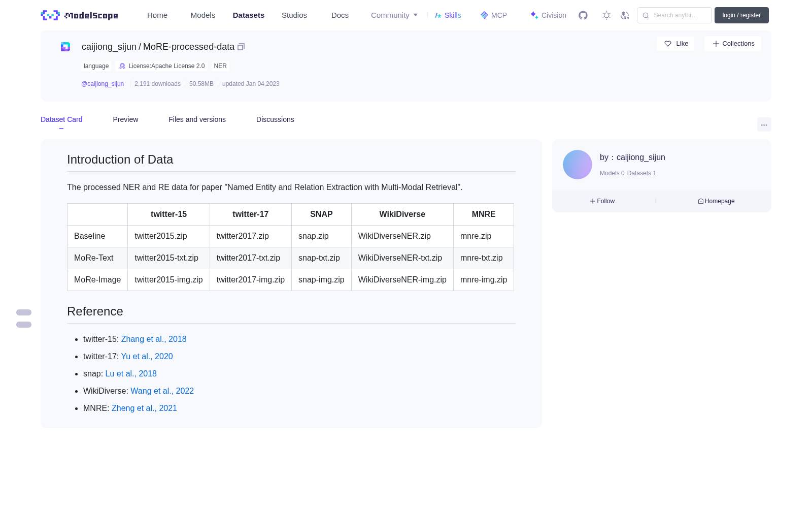Image resolution: width=812 pixels, height=508 pixels.
Task: Open the Zheng et al., 2021 reference
Action: tap(144, 408)
